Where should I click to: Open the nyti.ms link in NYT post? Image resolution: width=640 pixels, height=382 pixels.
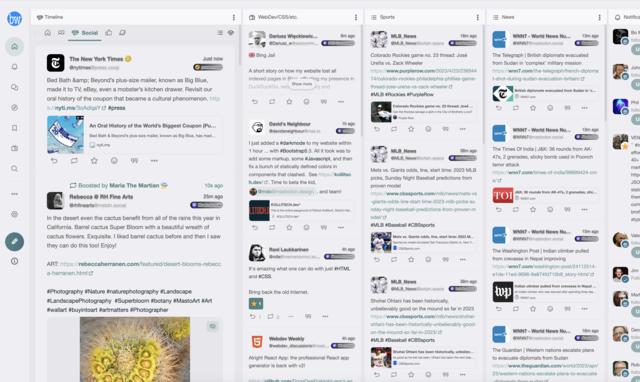(76, 108)
